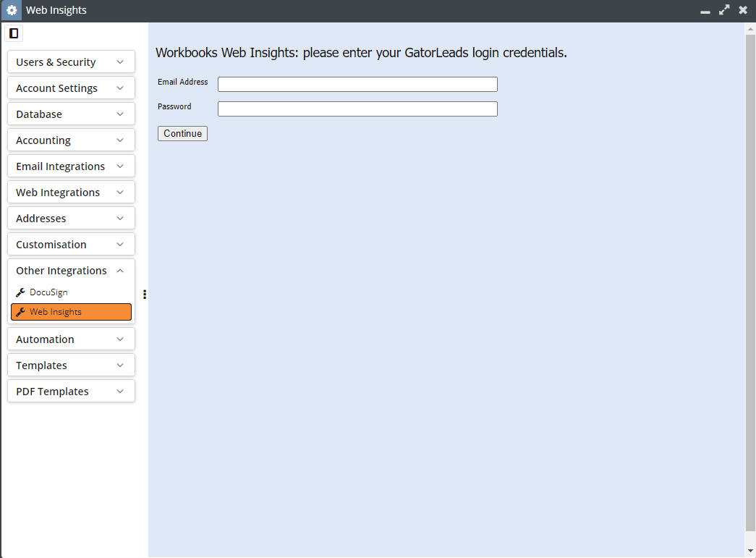Maximize the Web Insights window

coord(724,10)
